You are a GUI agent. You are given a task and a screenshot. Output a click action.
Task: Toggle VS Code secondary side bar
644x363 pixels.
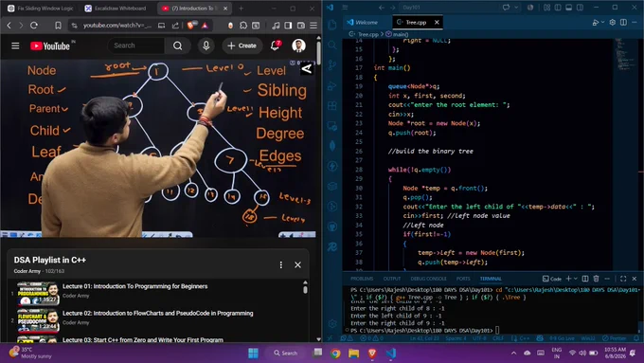tap(580, 8)
